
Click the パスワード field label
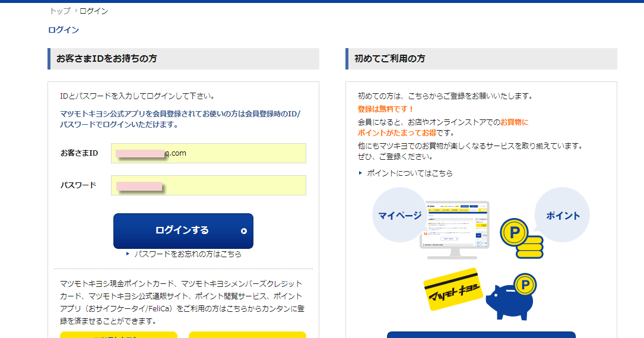coord(78,185)
